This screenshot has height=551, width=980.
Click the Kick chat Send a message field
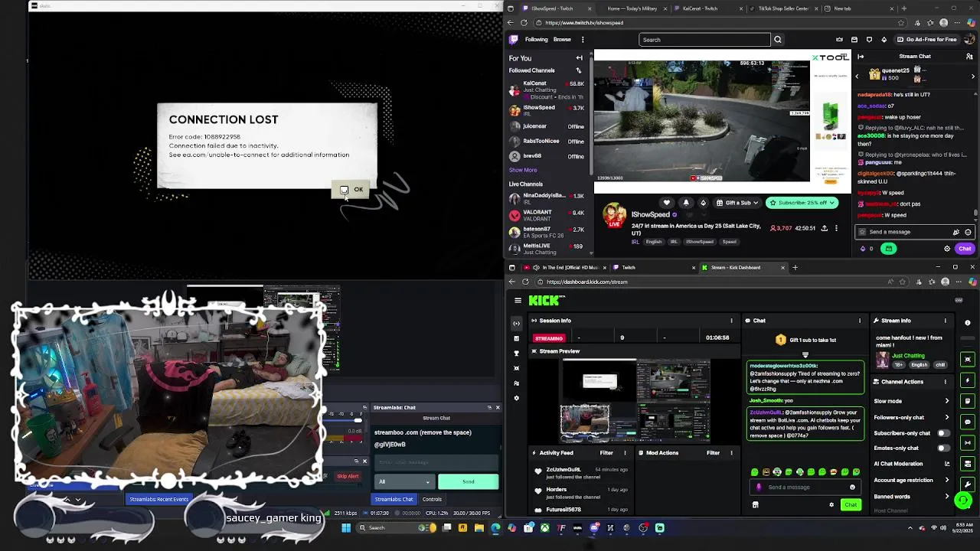(x=804, y=487)
